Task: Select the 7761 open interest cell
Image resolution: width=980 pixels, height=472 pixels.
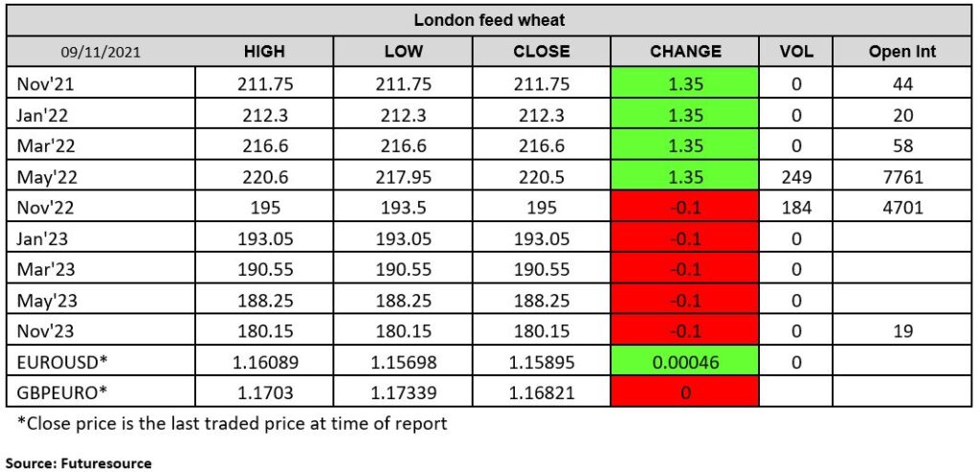Action: (902, 177)
